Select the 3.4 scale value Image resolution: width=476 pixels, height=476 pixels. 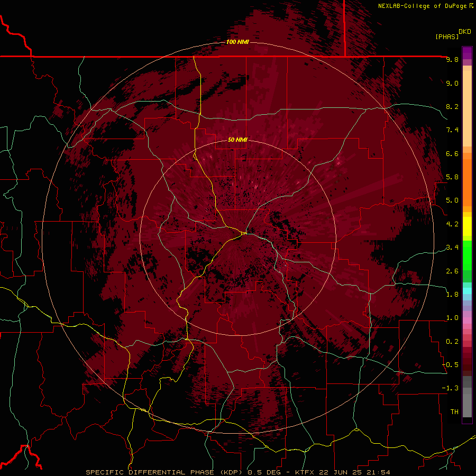pyautogui.click(x=452, y=248)
